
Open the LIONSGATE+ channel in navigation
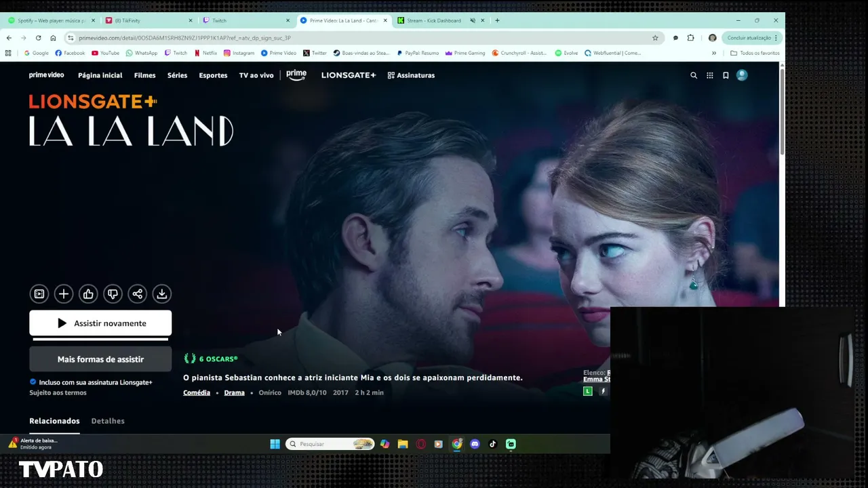[x=349, y=75]
